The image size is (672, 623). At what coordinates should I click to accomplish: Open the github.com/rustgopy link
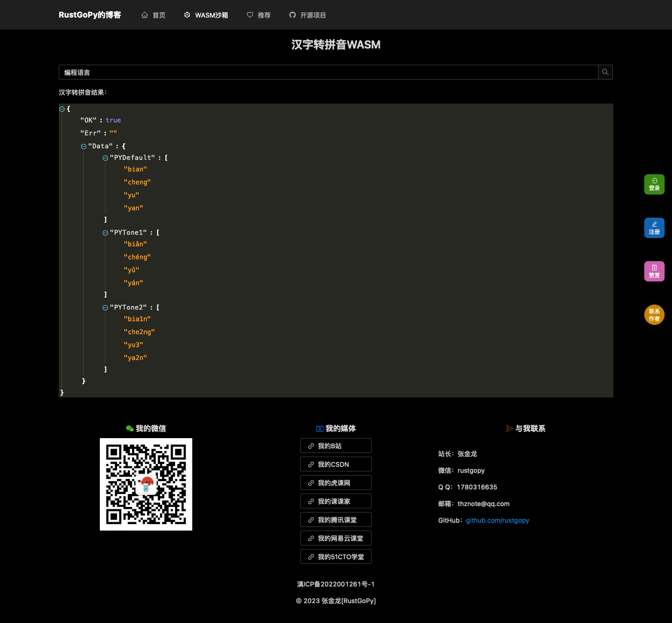coord(497,520)
